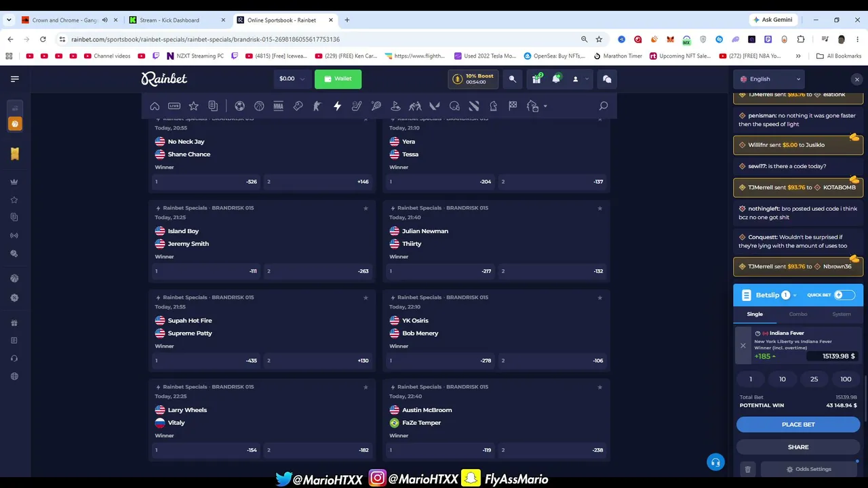This screenshot has width=868, height=488.
Task: Select the American Football helmet icon
Action: tap(454, 106)
